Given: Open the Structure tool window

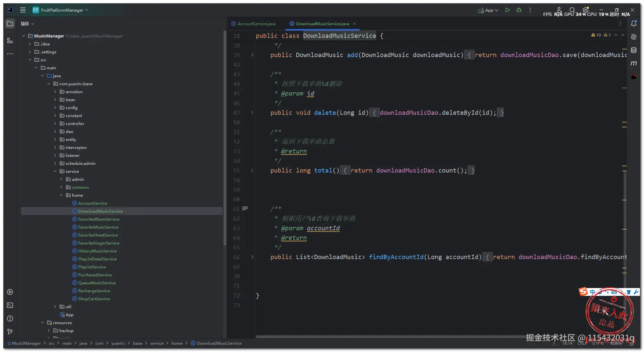Looking at the screenshot, I should [10, 40].
